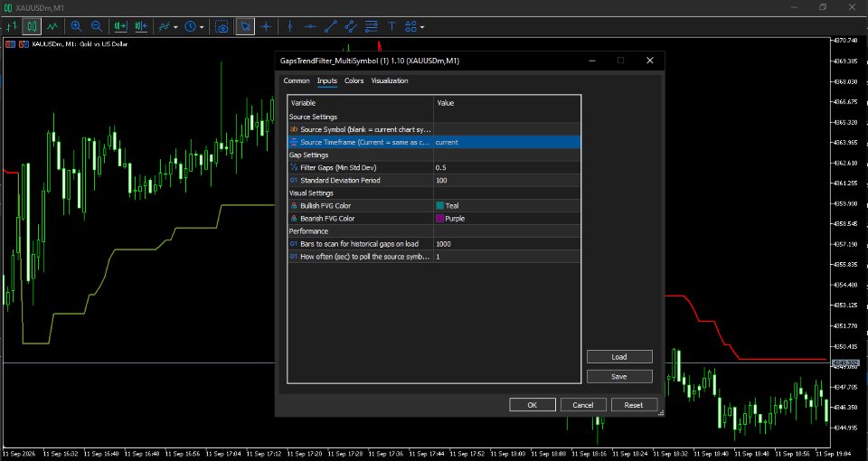
Task: Click the Variable column header
Action: [x=361, y=103]
